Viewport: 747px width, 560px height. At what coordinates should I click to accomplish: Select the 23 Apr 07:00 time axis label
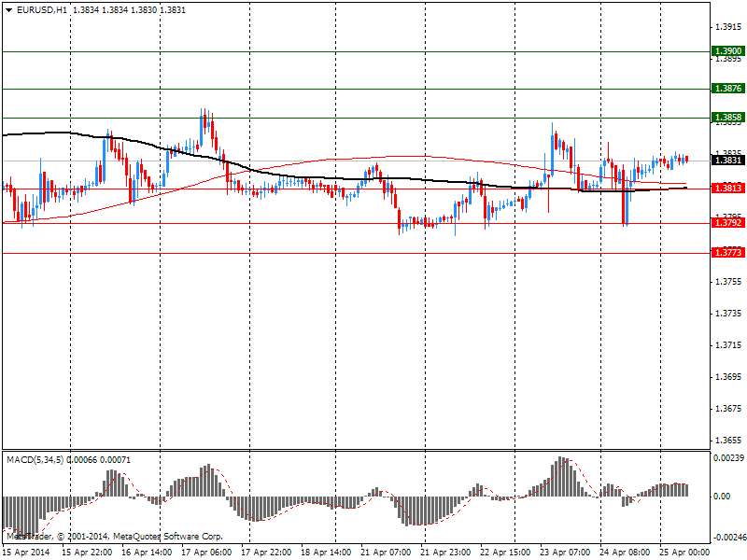566,553
